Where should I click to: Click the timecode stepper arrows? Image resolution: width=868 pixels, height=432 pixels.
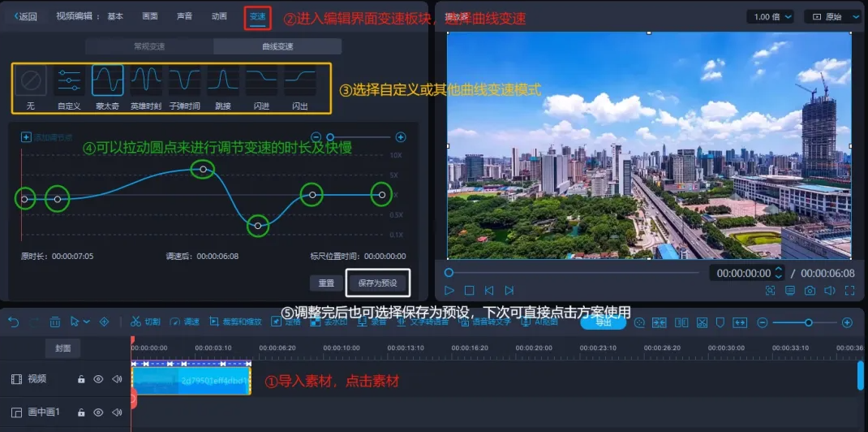tap(778, 273)
